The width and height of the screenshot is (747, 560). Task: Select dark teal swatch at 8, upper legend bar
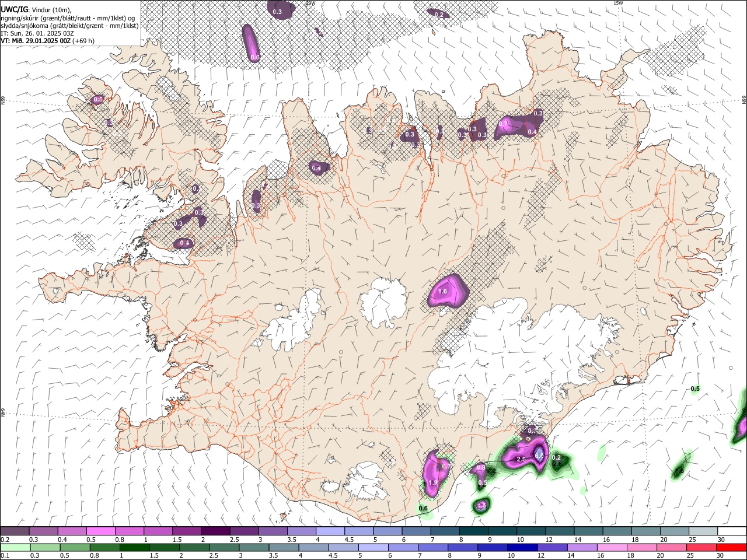[x=473, y=531]
